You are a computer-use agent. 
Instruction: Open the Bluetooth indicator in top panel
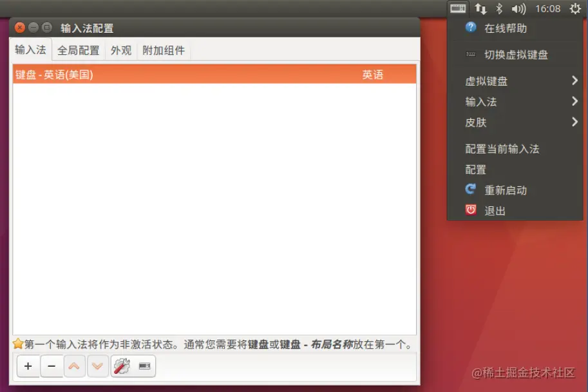[x=499, y=8]
